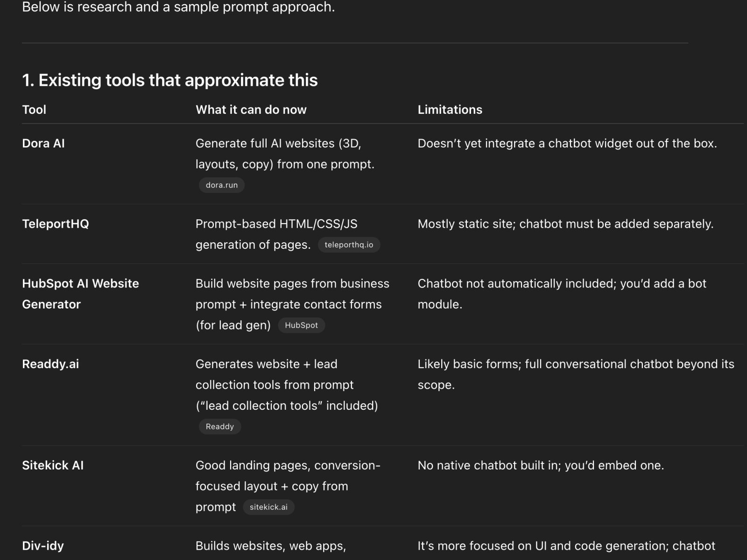Click the HubSpot source chip
The image size is (747, 560).
click(301, 325)
